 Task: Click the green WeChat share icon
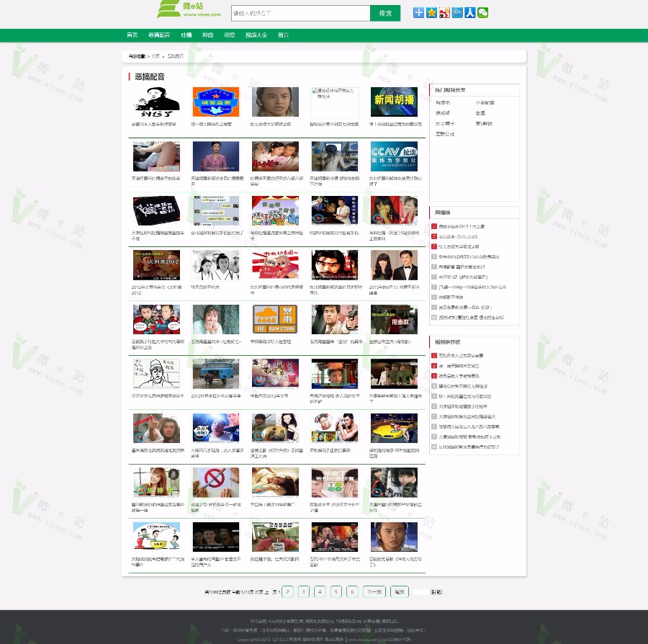[x=482, y=13]
